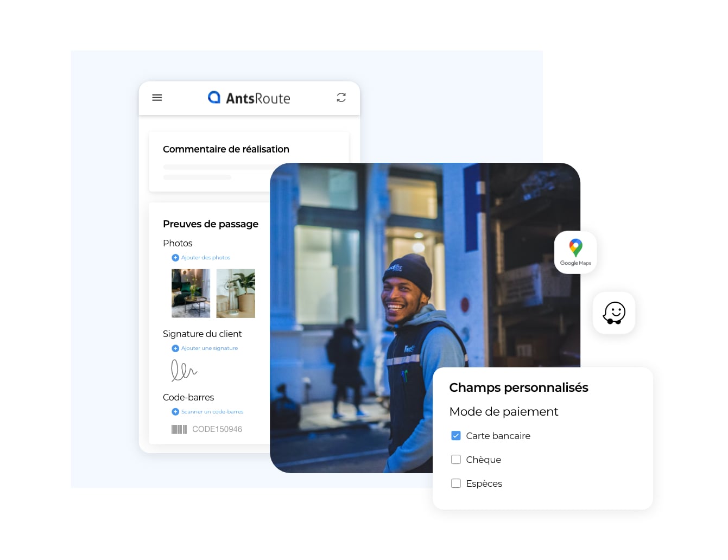The height and width of the screenshot is (560, 728).
Task: Open the green sofa photo thumbnail
Action: tap(191, 294)
